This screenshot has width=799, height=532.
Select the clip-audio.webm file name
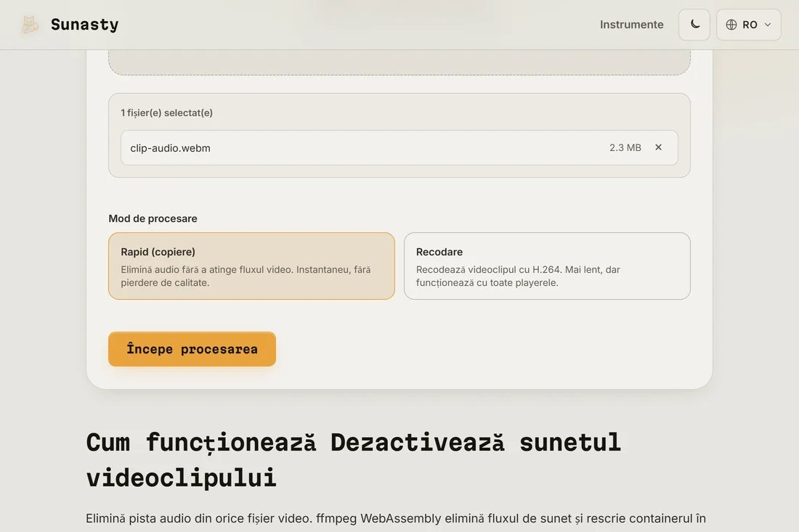coord(170,148)
